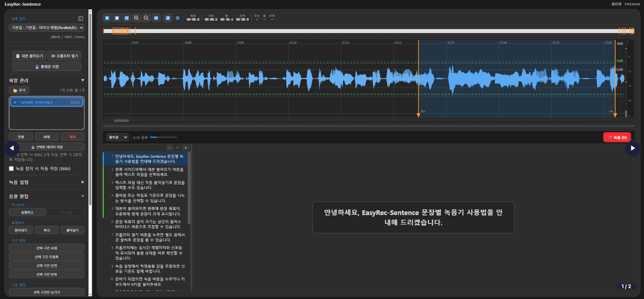Open the 줄바꿈 split mode dropdown

coord(117,138)
